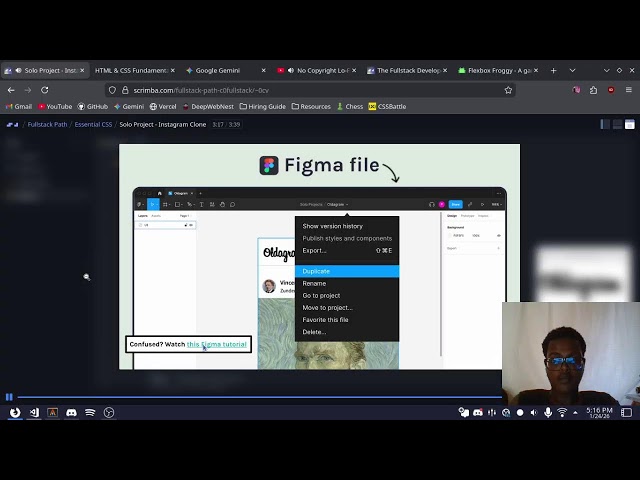Go to Fullstack Path breadcrumb
The height and width of the screenshot is (480, 640).
click(x=47, y=124)
